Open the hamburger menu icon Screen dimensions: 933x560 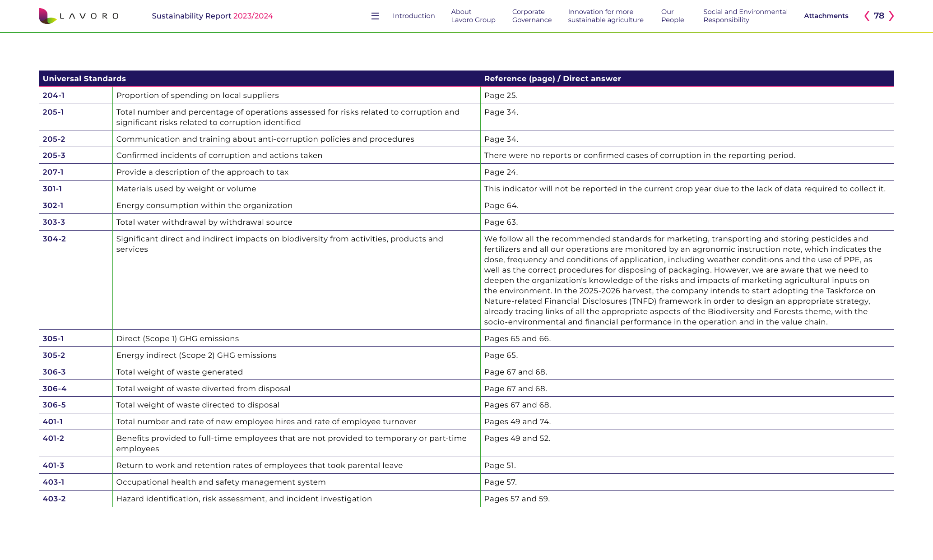click(375, 16)
